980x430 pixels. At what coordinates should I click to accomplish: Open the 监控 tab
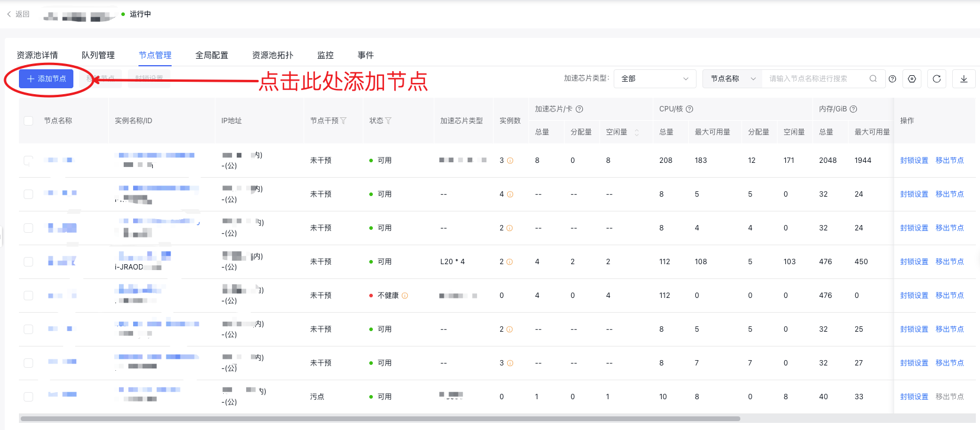click(x=325, y=55)
